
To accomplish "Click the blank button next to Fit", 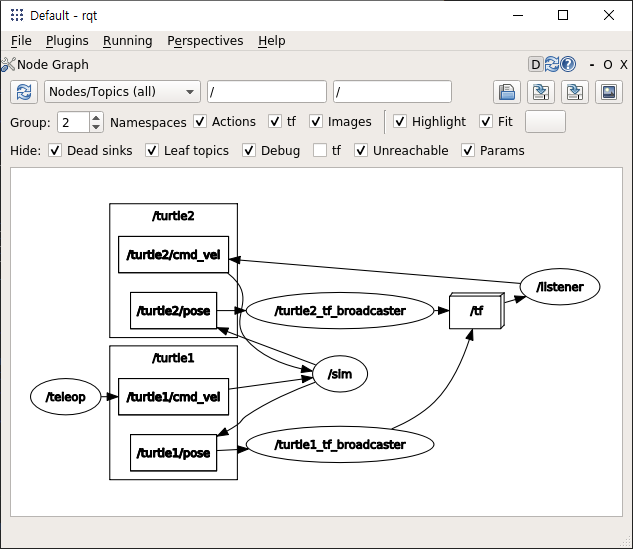I will point(545,122).
